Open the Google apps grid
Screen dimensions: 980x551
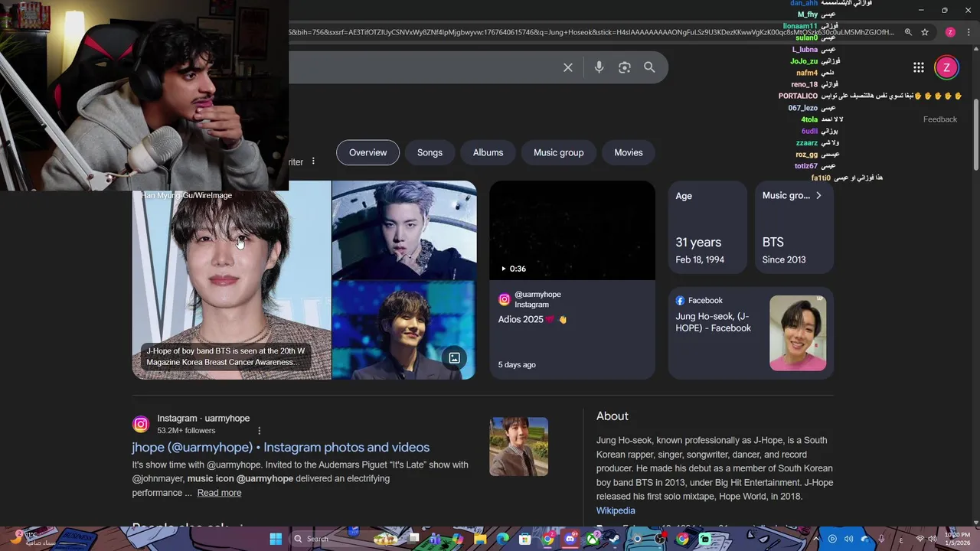[918, 67]
